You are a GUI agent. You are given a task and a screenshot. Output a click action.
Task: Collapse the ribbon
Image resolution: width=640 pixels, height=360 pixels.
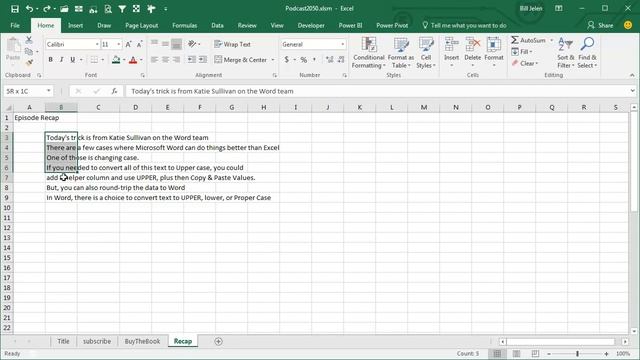632,75
